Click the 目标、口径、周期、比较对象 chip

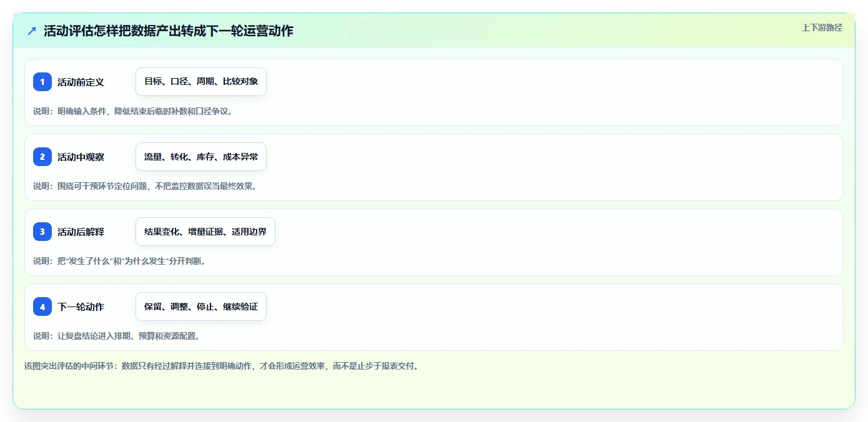(x=201, y=82)
